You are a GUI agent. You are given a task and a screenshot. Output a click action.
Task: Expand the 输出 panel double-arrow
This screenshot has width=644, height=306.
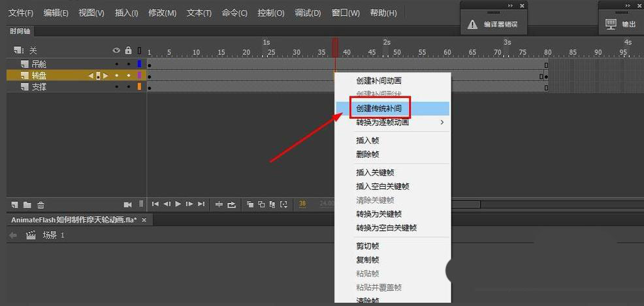pos(628,6)
